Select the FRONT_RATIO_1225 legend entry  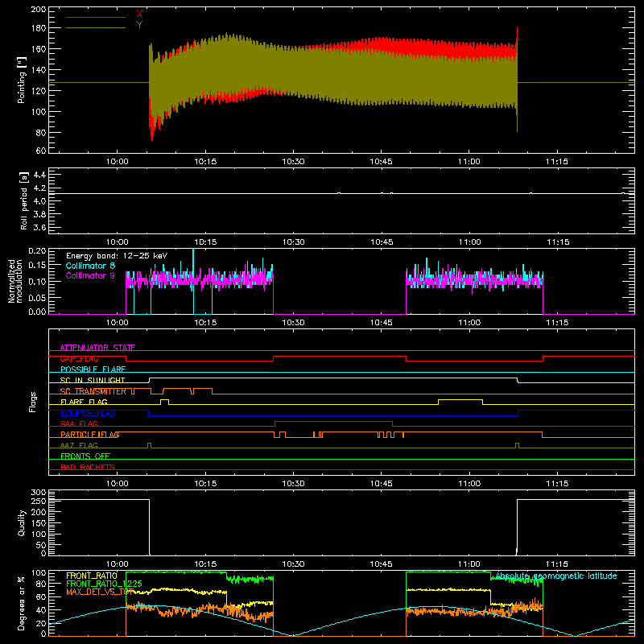[x=104, y=584]
